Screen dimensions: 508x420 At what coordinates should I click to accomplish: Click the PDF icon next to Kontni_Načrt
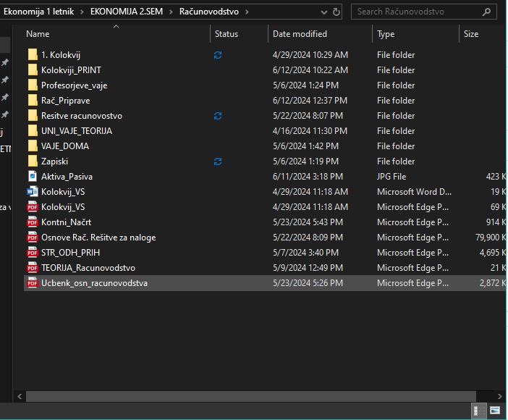[32, 222]
